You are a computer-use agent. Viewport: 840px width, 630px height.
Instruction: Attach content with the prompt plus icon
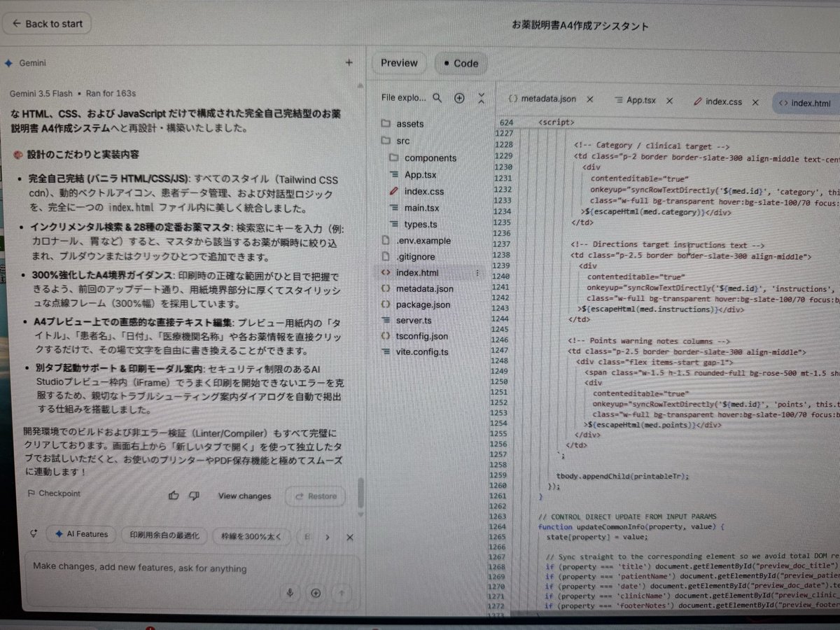pyautogui.click(x=316, y=593)
